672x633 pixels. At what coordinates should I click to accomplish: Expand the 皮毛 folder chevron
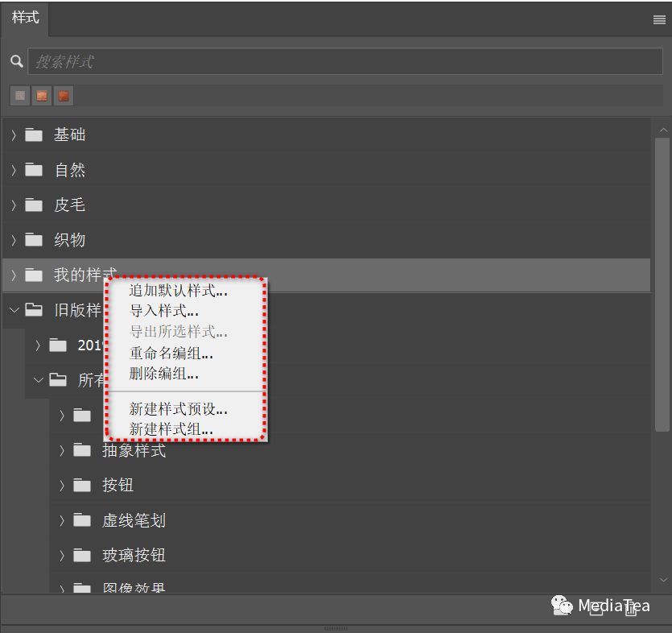[14, 205]
